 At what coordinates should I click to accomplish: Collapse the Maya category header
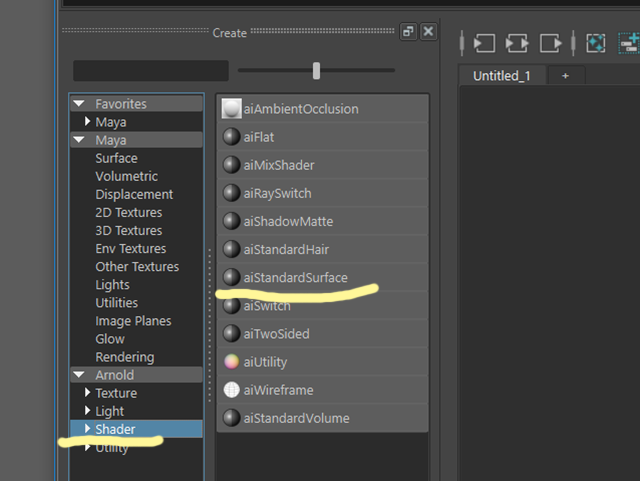[x=79, y=140]
